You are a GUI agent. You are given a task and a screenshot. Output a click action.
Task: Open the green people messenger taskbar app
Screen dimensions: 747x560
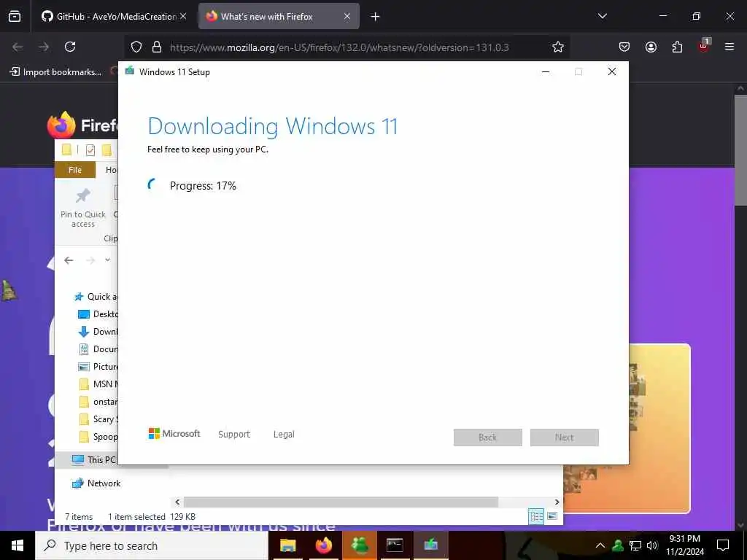[360, 545]
